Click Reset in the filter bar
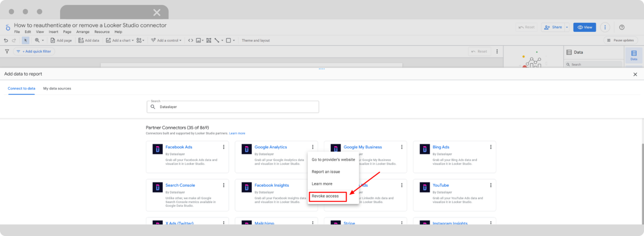The width and height of the screenshot is (644, 236). click(x=479, y=51)
